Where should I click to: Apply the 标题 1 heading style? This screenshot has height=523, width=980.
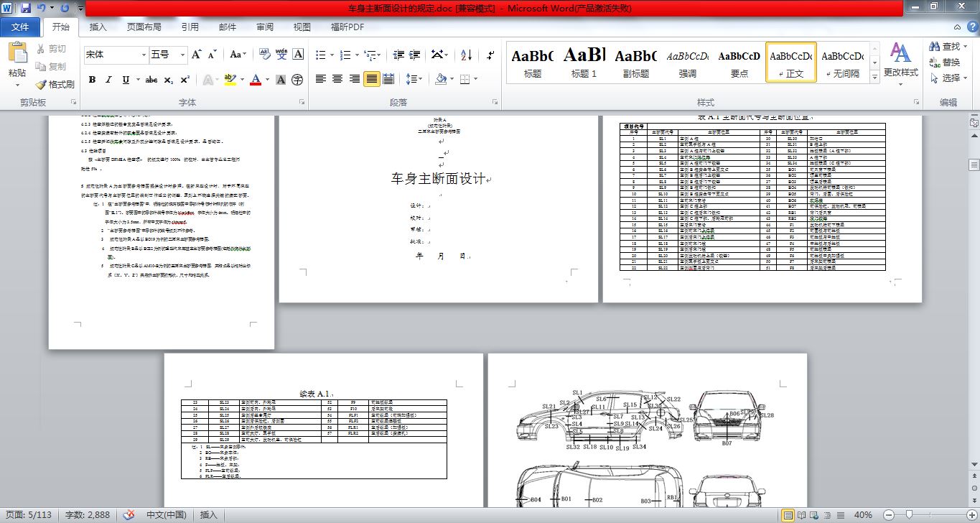pyautogui.click(x=584, y=63)
